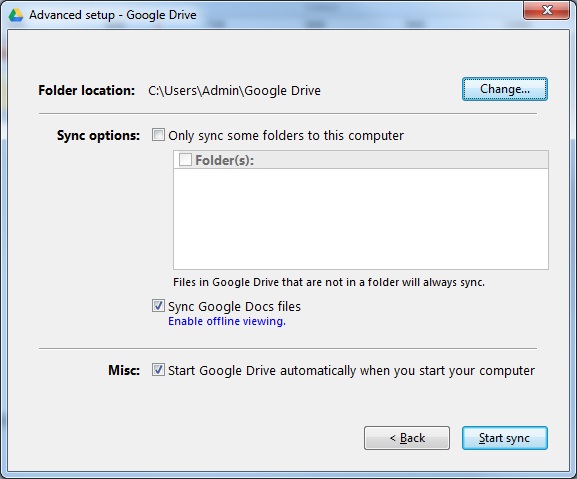Screen dimensions: 577x479
Task: Click the Advanced setup - Google Drive title
Action: click(x=113, y=15)
